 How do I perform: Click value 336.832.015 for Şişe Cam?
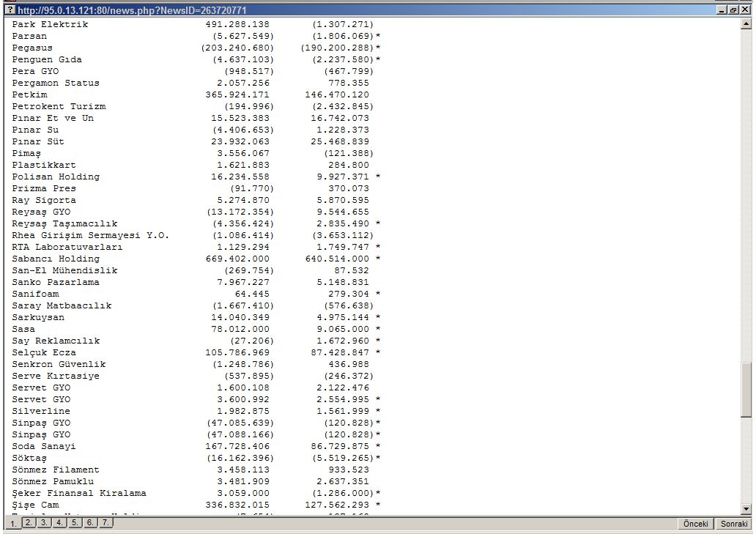237,505
